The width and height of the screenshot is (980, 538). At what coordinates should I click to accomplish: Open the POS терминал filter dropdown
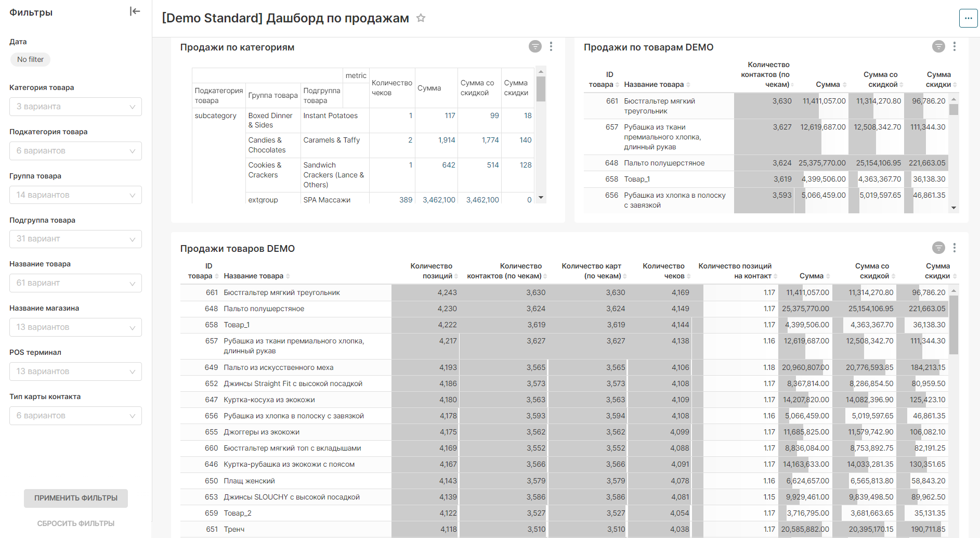click(75, 372)
